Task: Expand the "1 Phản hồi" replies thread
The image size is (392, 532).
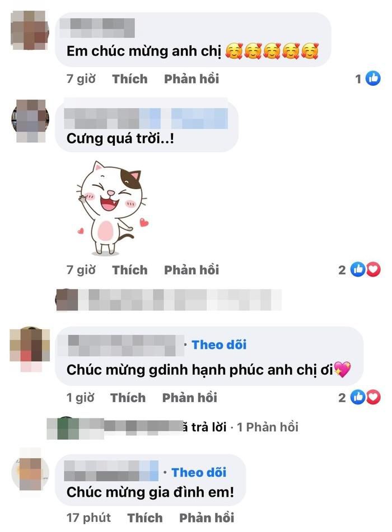Action: [x=268, y=427]
